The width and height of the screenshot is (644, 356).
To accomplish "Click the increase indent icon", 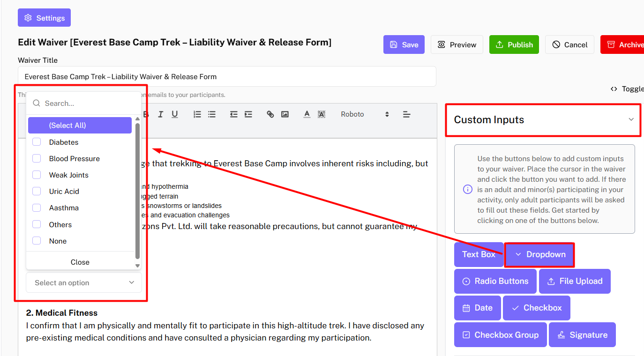I will (x=248, y=114).
